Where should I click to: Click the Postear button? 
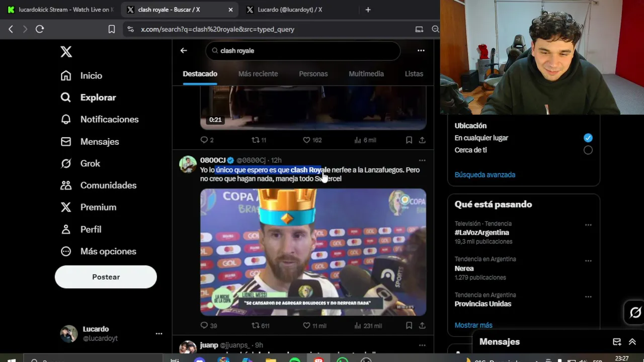coord(106,277)
